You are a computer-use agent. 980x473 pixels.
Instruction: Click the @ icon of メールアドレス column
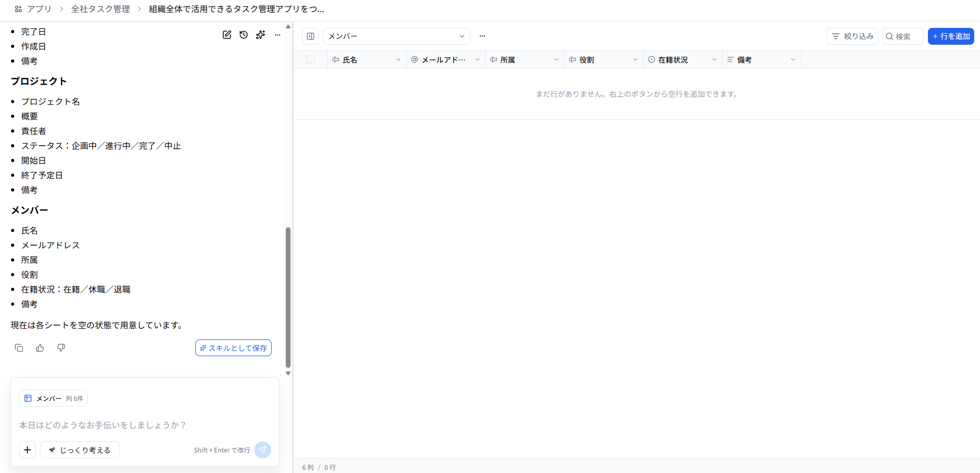tap(415, 60)
